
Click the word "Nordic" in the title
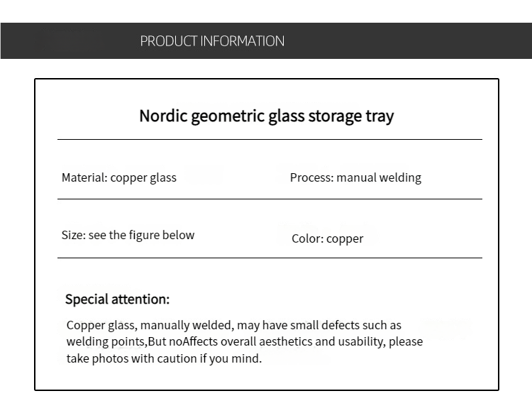click(163, 116)
